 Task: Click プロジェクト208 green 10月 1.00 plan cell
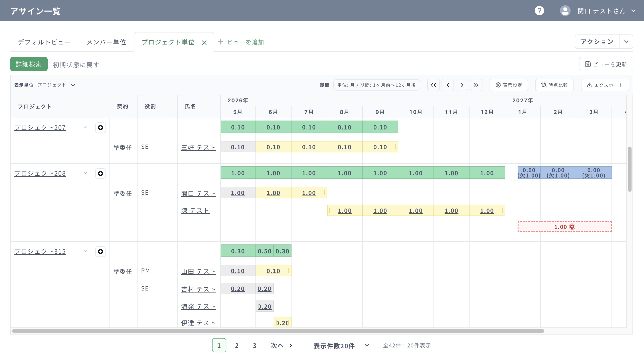(416, 173)
